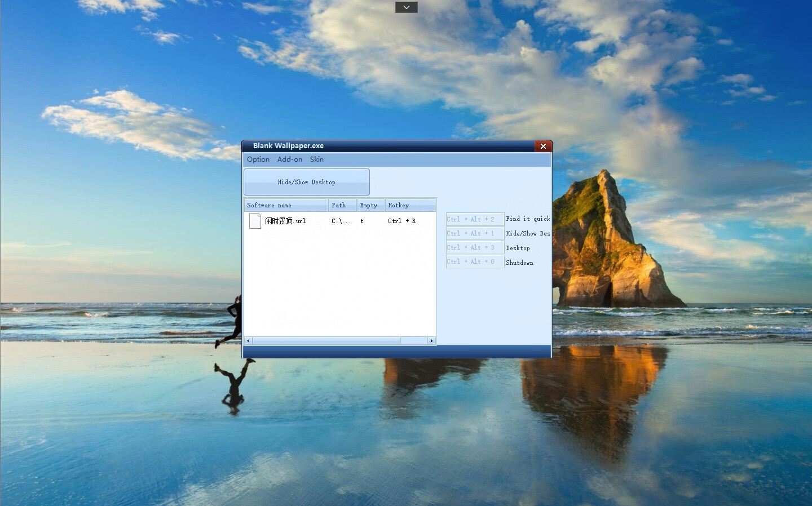
Task: Click the Hide/Show Desktop button
Action: coord(306,181)
